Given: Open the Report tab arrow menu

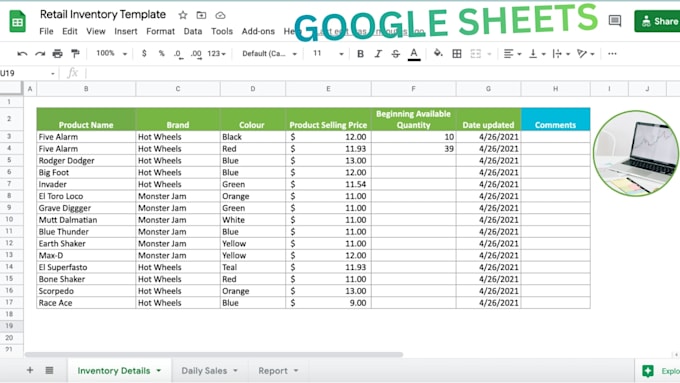Looking at the screenshot, I should 296,370.
